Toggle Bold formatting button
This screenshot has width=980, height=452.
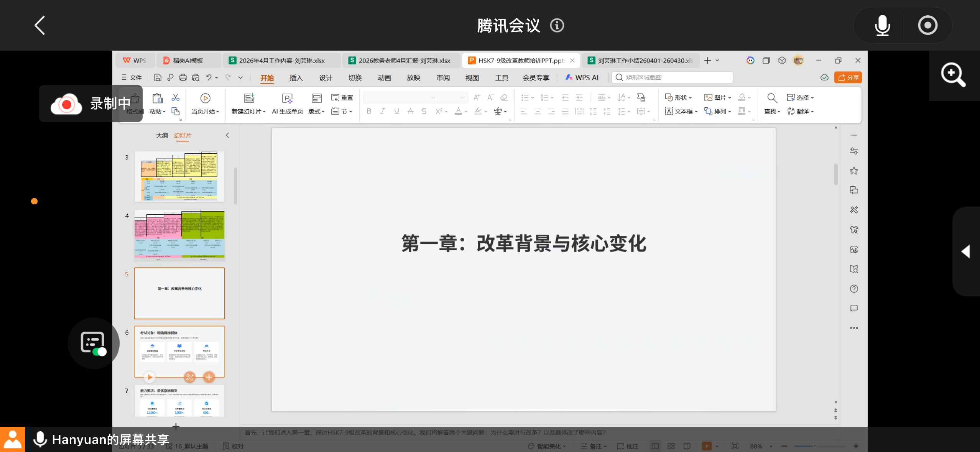pos(369,111)
